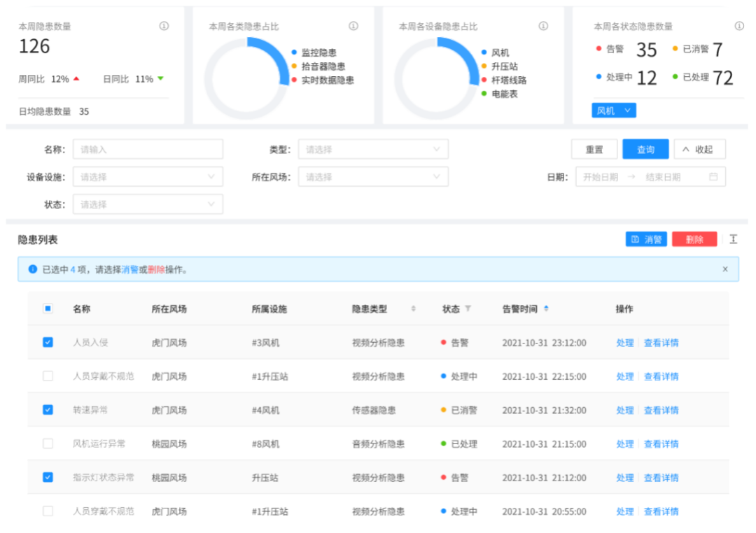756x533 pixels.
Task: Open the 状态 column filter icon
Action: 468,308
